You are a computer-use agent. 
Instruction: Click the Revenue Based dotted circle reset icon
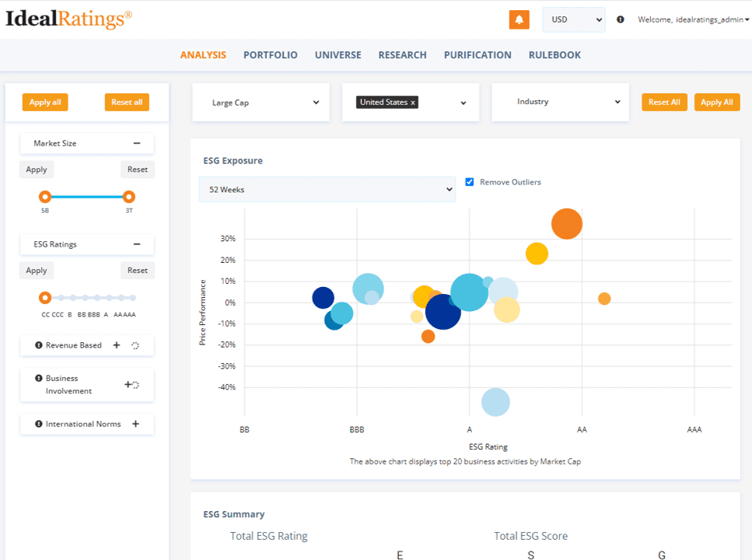pos(135,345)
